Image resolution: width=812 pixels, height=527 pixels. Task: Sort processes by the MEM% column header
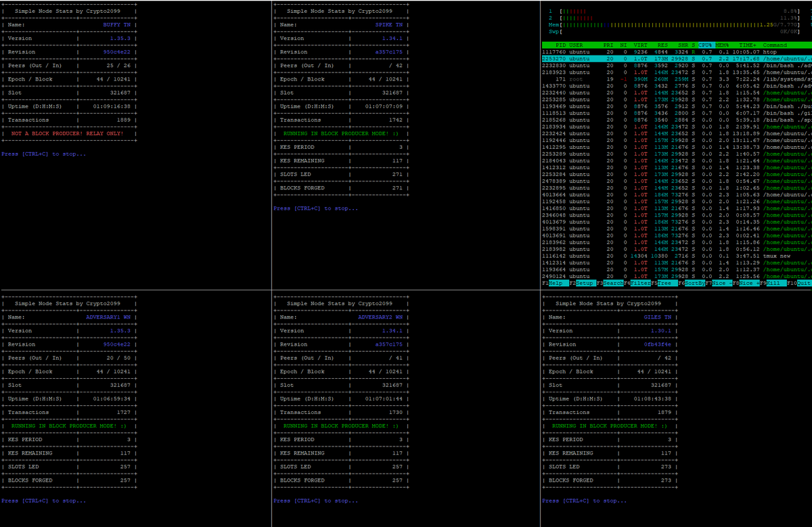coord(723,45)
